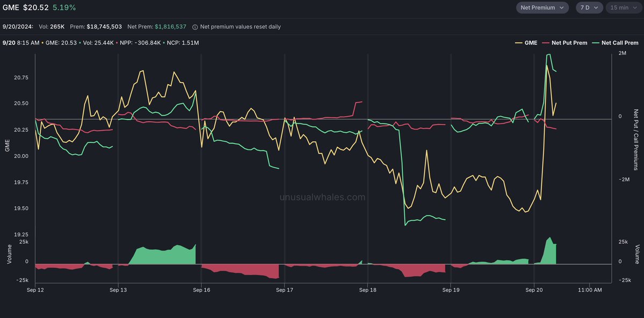Viewport: 644px width, 318px height.
Task: Toggle the GME line in legend
Action: [x=526, y=43]
